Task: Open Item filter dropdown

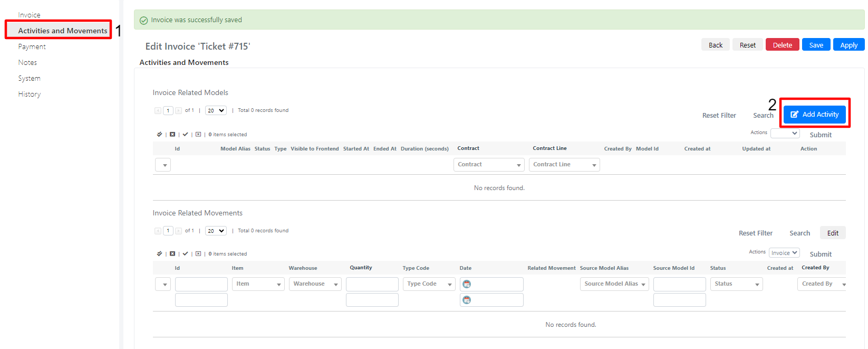Action: (258, 284)
